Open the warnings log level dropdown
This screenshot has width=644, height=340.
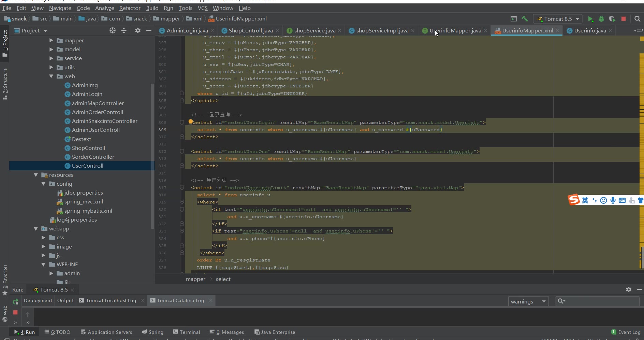tap(528, 301)
